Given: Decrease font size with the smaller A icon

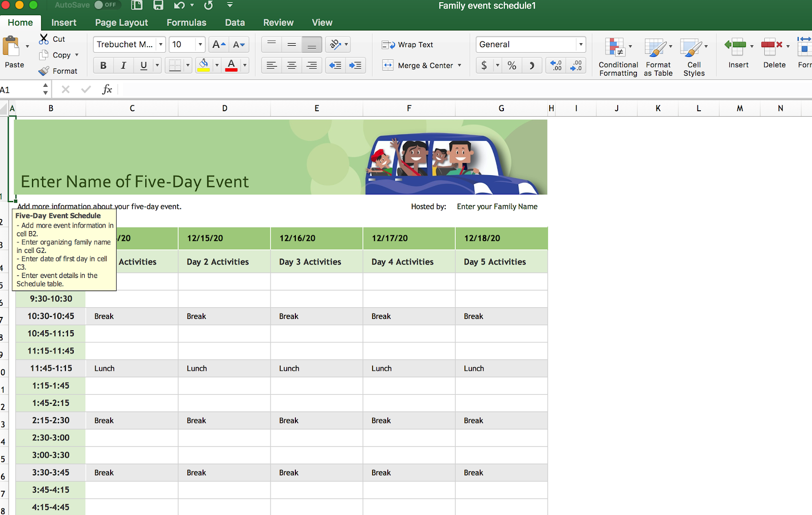Looking at the screenshot, I should point(239,45).
